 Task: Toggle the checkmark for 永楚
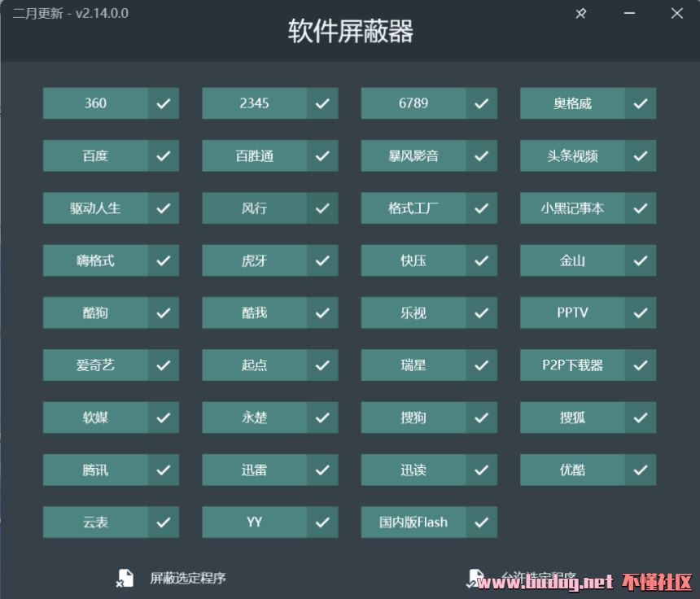click(x=322, y=418)
